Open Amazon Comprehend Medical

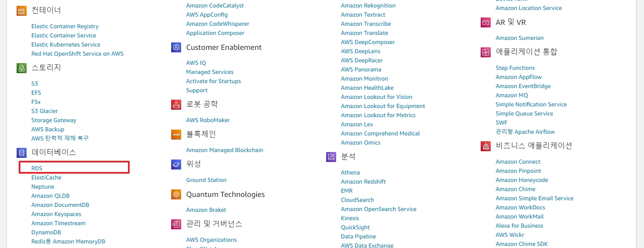click(381, 133)
